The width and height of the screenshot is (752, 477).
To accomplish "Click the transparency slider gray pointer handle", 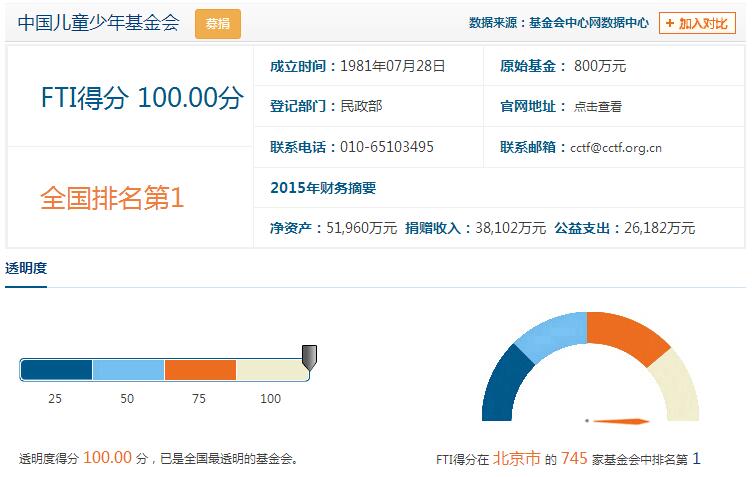I will 309,358.
